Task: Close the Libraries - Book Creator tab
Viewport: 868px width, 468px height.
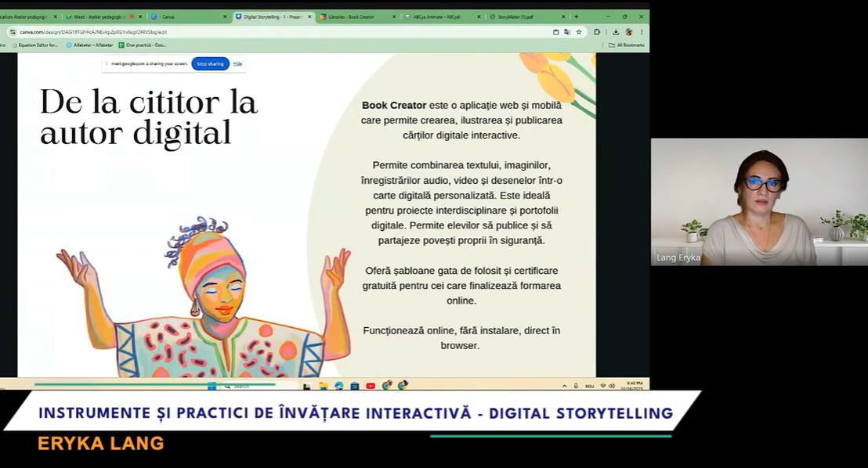Action: pos(394,16)
